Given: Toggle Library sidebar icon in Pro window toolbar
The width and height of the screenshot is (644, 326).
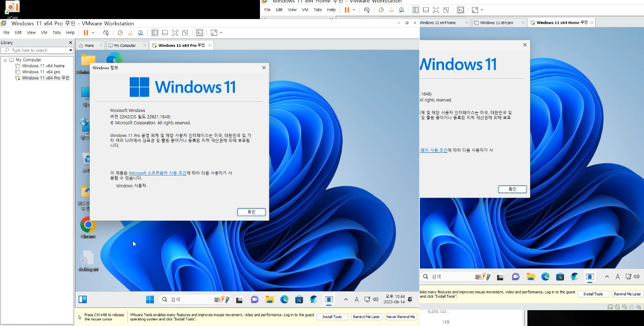Looking at the screenshot, I should [155, 33].
